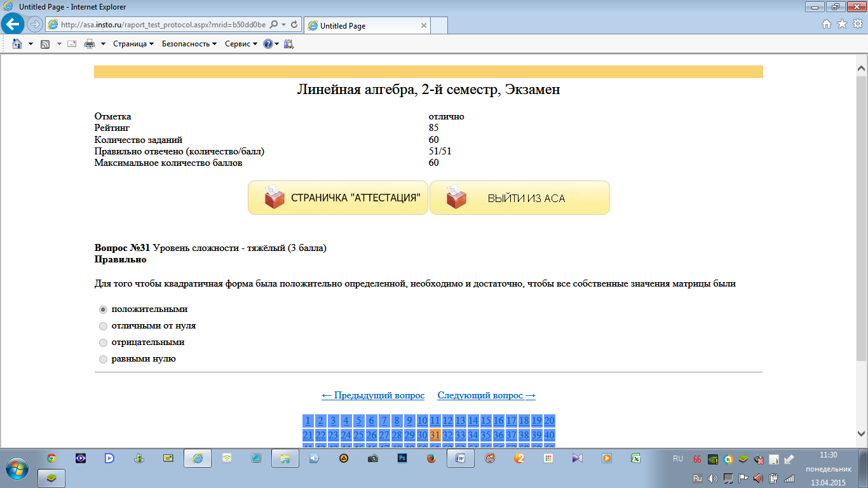Click the vertical scrollbar thumb
The height and width of the screenshot is (488, 868).
[x=862, y=217]
